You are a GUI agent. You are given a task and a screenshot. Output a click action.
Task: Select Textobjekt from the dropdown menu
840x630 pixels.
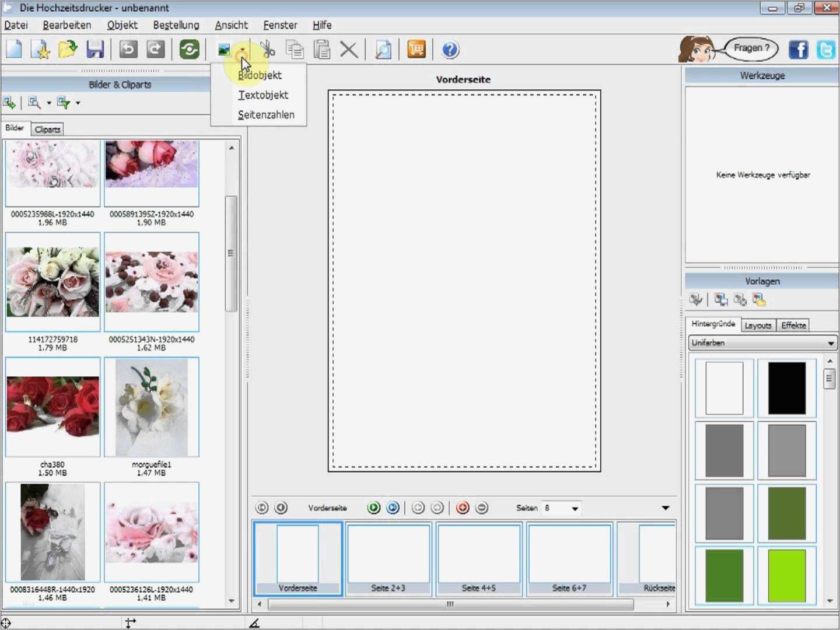point(263,95)
